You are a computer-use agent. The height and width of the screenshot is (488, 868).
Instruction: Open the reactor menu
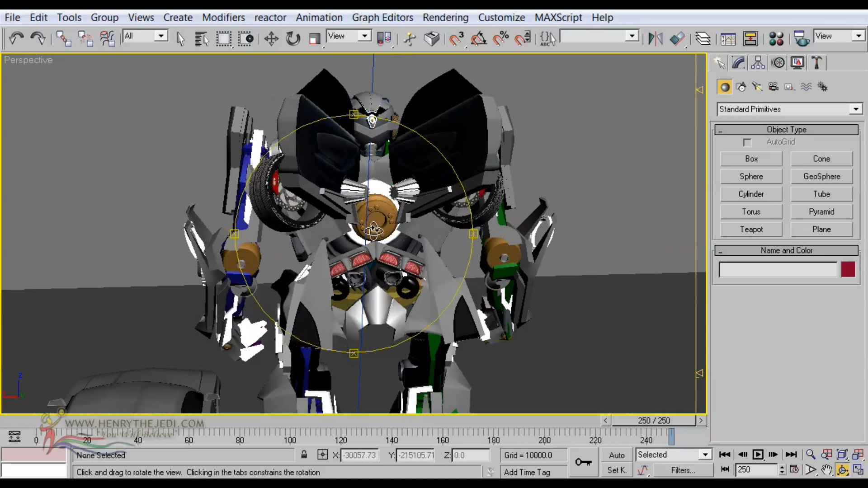tap(270, 17)
